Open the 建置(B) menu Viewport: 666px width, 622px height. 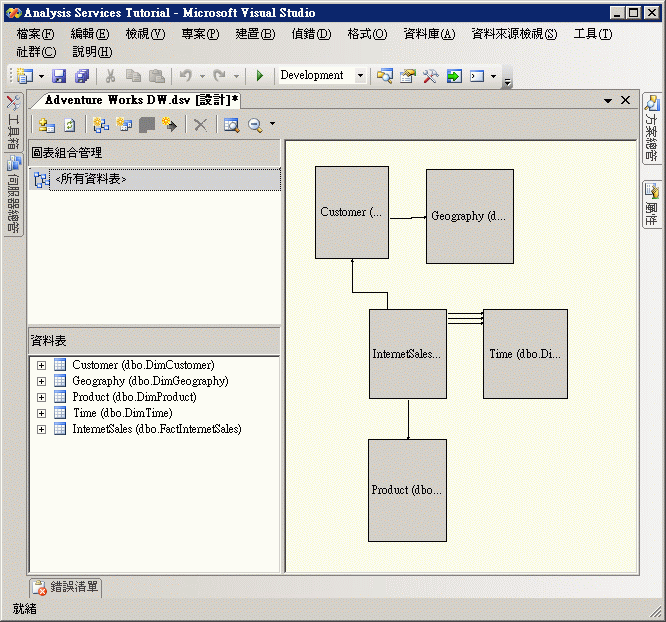click(x=255, y=34)
